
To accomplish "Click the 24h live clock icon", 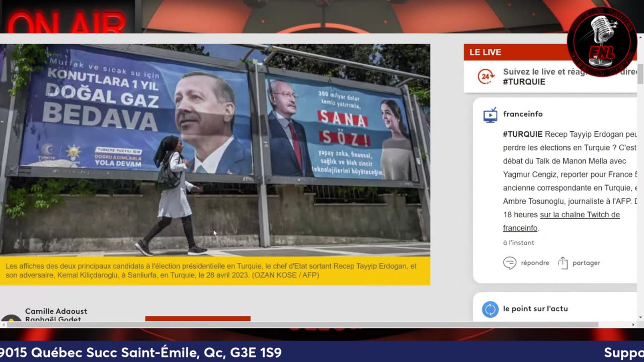I will pos(486,76).
